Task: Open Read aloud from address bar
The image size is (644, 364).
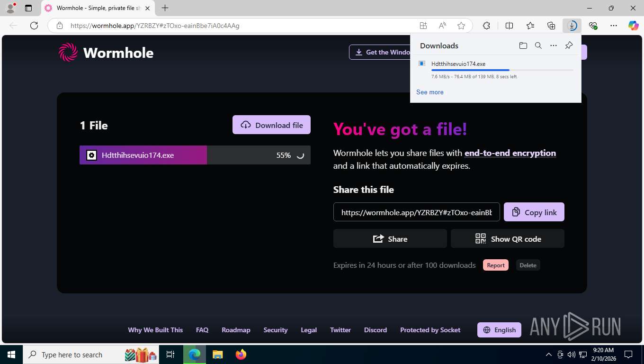Action: (442, 26)
